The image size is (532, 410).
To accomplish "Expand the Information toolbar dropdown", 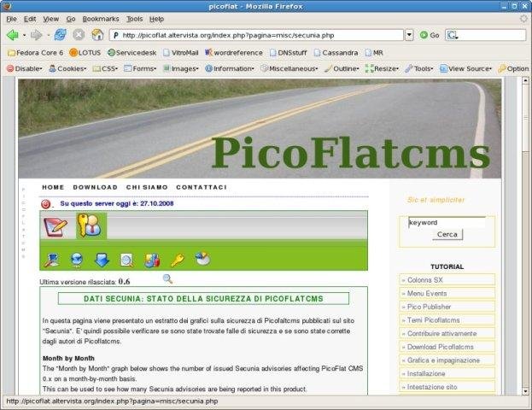I will point(230,68).
